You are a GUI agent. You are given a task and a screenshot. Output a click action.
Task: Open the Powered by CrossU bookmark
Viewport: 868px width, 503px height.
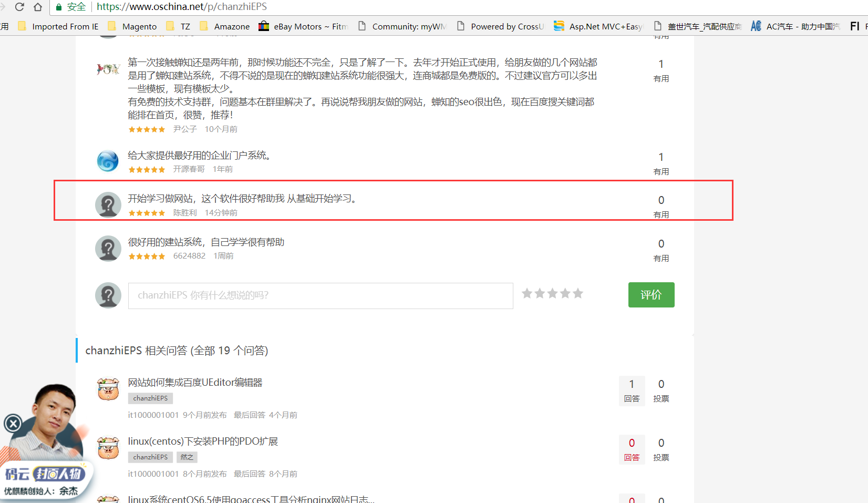500,26
